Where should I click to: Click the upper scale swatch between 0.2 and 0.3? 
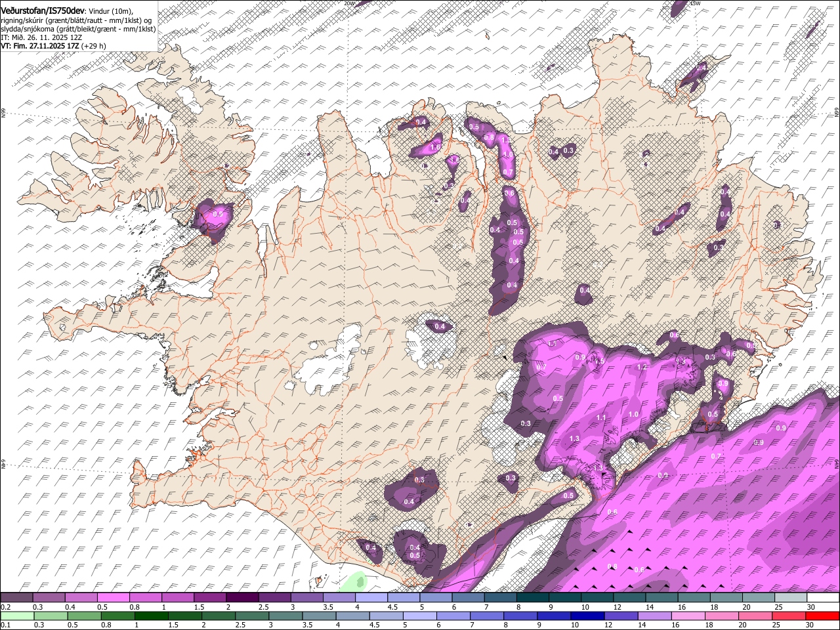click(x=16, y=598)
